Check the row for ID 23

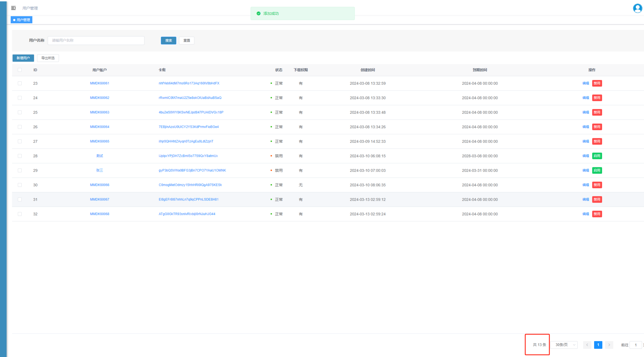[x=20, y=83]
